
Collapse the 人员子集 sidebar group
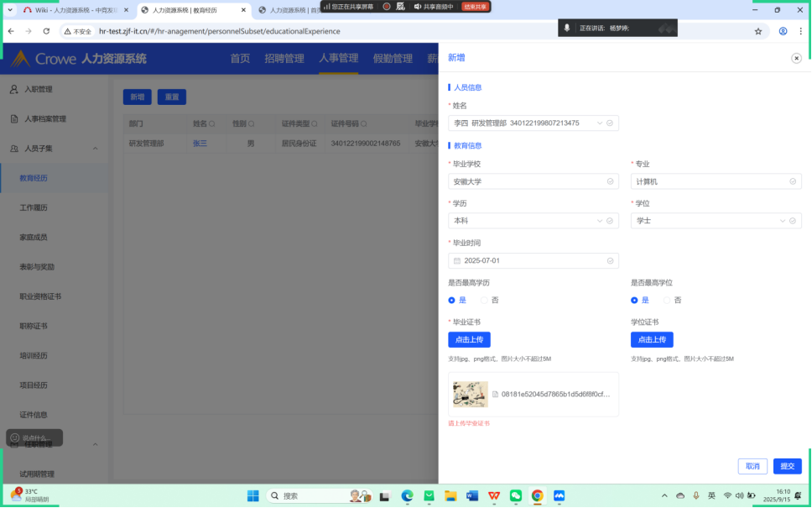click(96, 149)
